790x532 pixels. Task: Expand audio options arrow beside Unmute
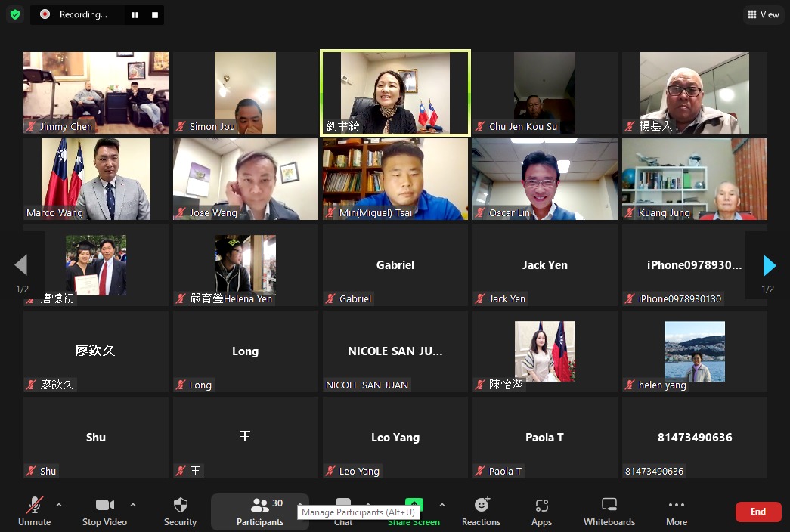(x=59, y=505)
